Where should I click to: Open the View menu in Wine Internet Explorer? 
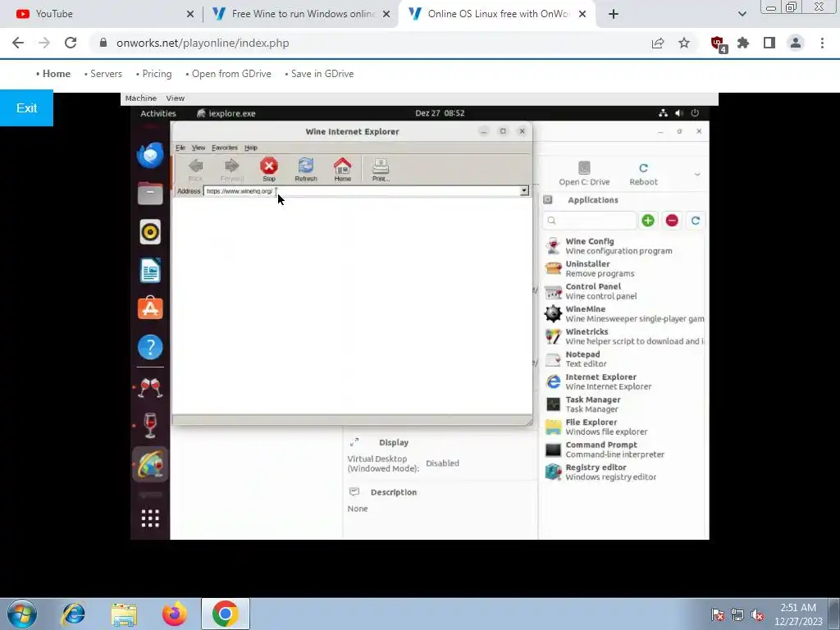coord(199,148)
